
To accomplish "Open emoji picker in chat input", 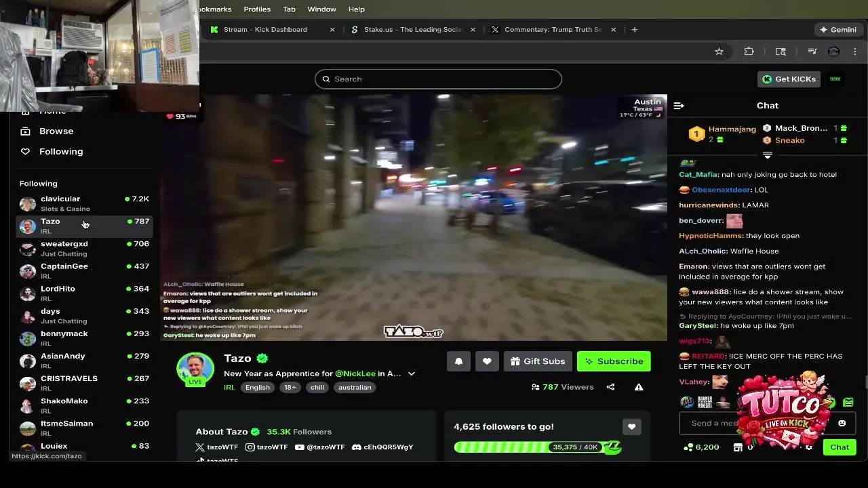I will [x=842, y=423].
